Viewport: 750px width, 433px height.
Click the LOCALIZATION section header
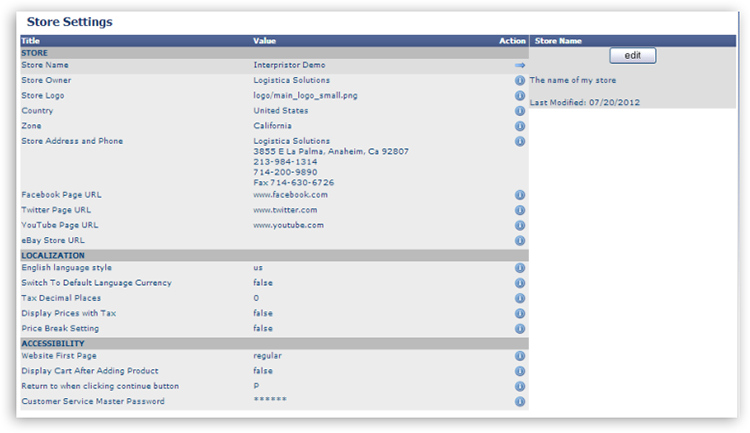tap(275, 255)
